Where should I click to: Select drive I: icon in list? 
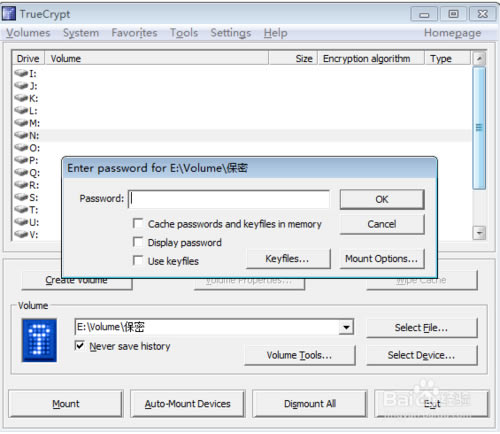(21, 73)
